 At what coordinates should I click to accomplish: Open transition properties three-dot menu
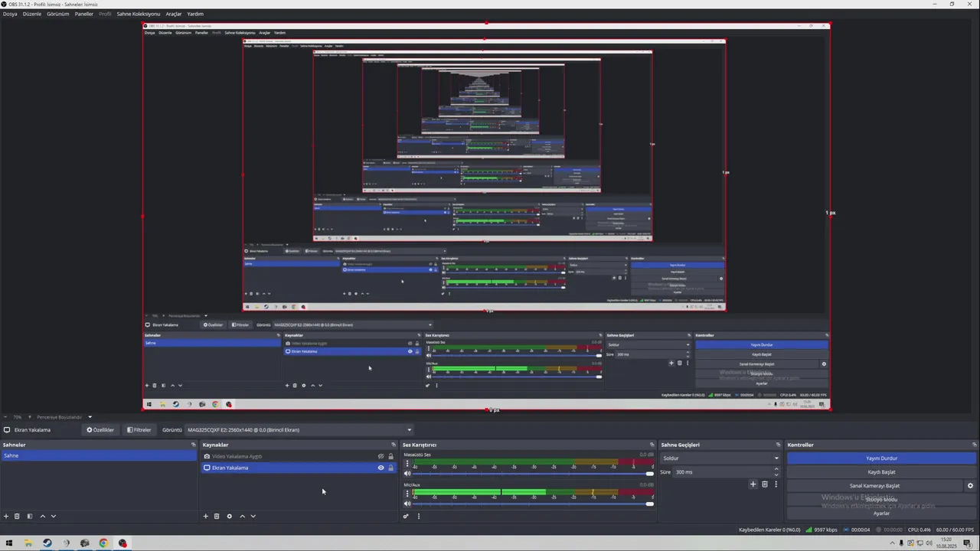776,484
